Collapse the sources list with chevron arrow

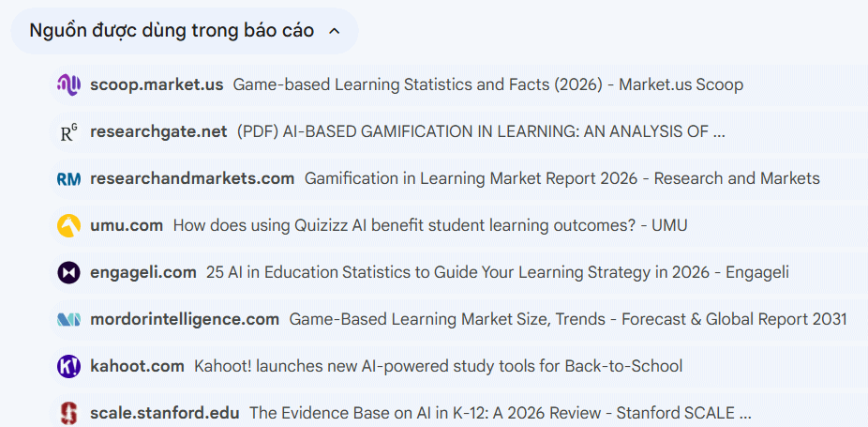click(335, 31)
